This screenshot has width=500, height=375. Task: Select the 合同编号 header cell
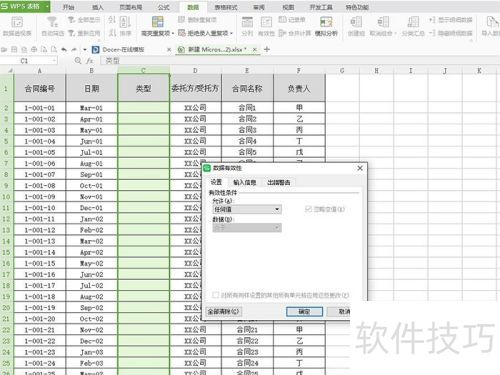[x=40, y=88]
